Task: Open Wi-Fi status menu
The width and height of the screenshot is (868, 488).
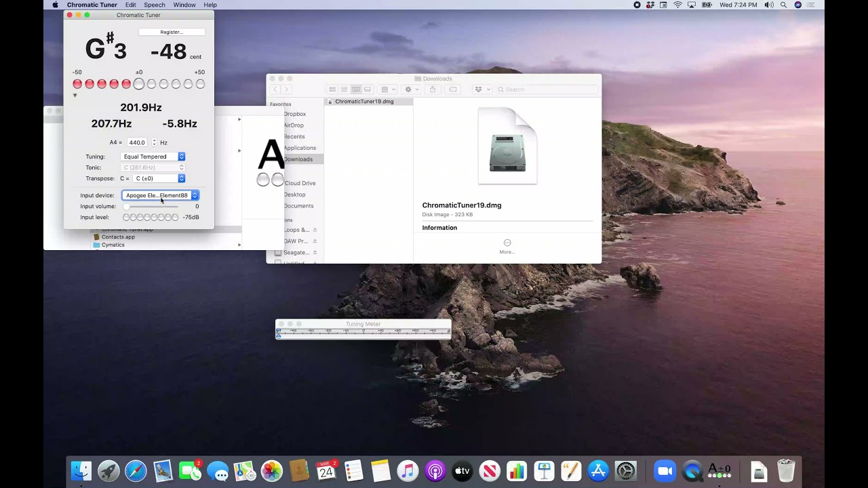Action: click(677, 5)
